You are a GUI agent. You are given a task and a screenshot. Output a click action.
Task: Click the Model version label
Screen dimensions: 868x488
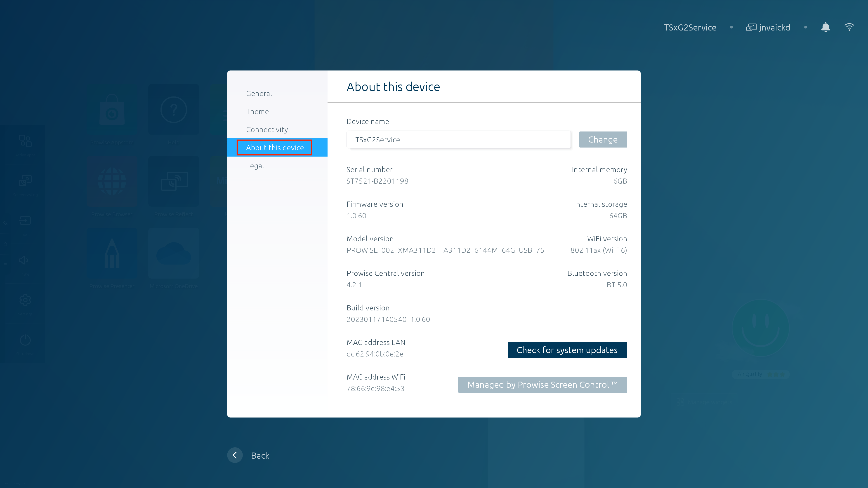(370, 239)
